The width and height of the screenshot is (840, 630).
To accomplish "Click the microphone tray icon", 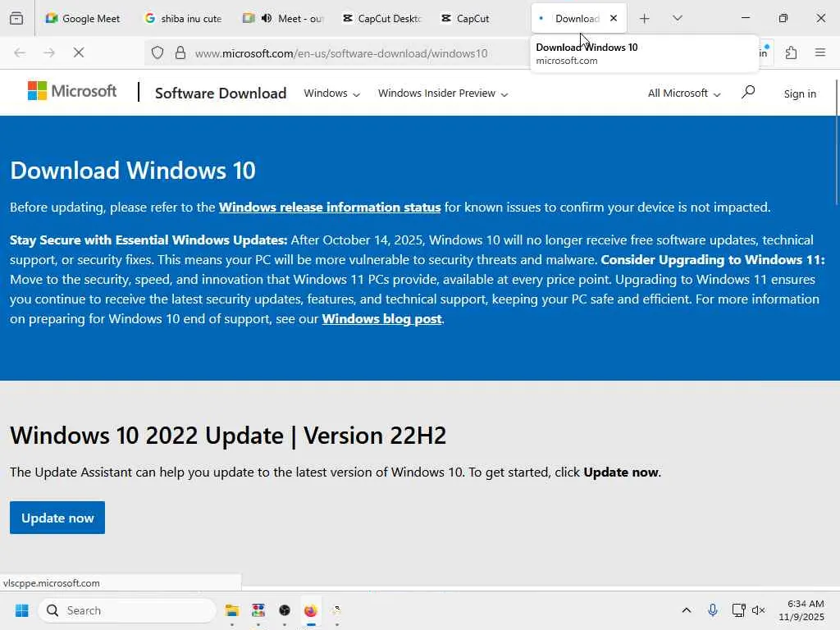I will (x=713, y=610).
